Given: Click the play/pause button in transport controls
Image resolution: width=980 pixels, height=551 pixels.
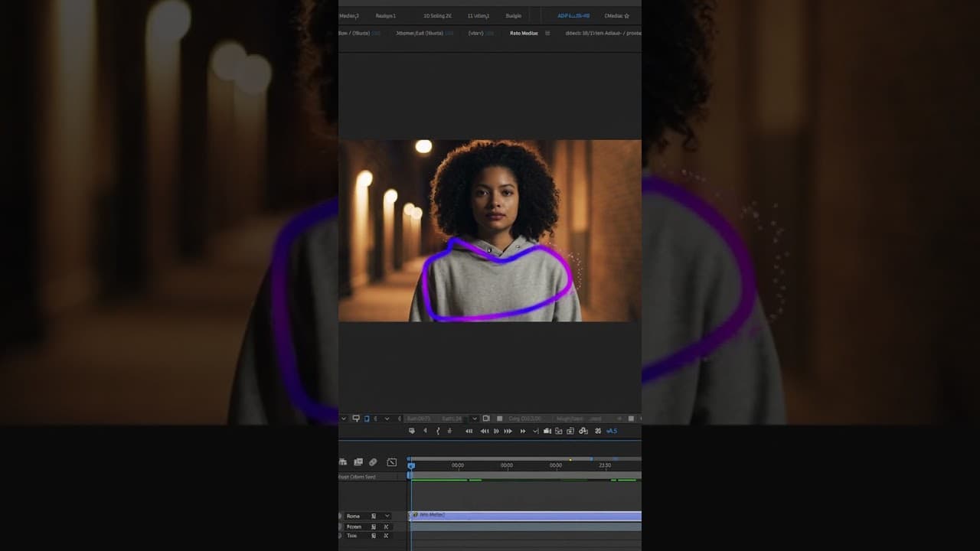Looking at the screenshot, I should coord(496,432).
